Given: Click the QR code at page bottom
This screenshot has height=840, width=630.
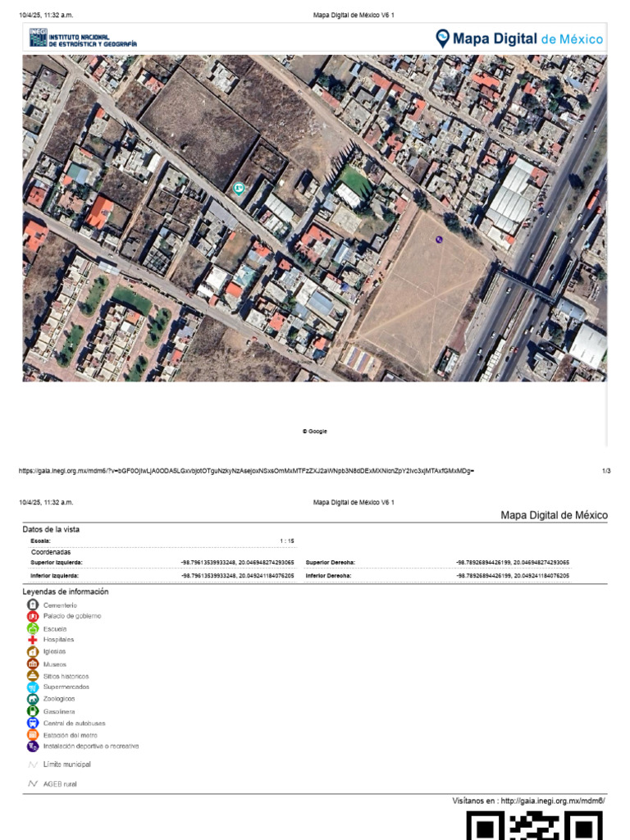Looking at the screenshot, I should click(x=534, y=825).
